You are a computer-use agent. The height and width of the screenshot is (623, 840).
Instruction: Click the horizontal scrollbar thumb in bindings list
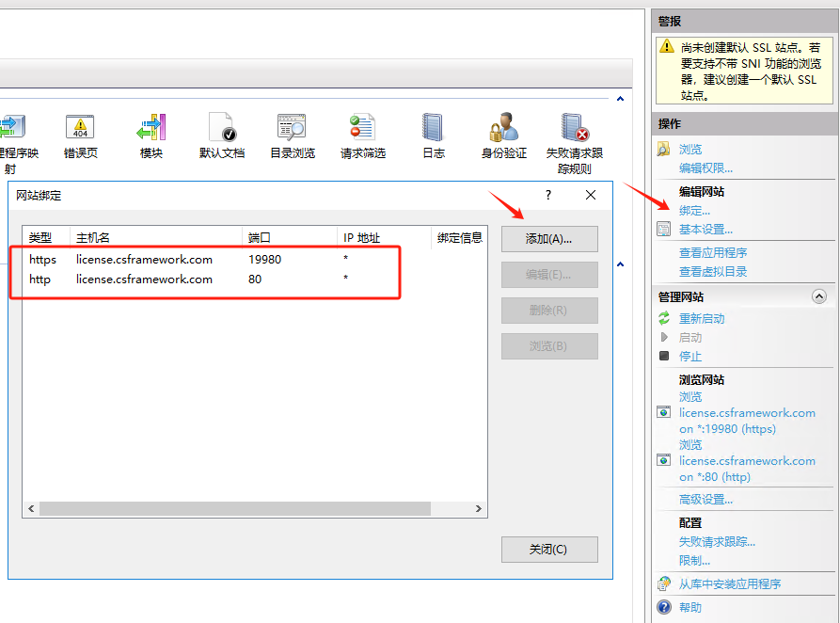(x=235, y=508)
